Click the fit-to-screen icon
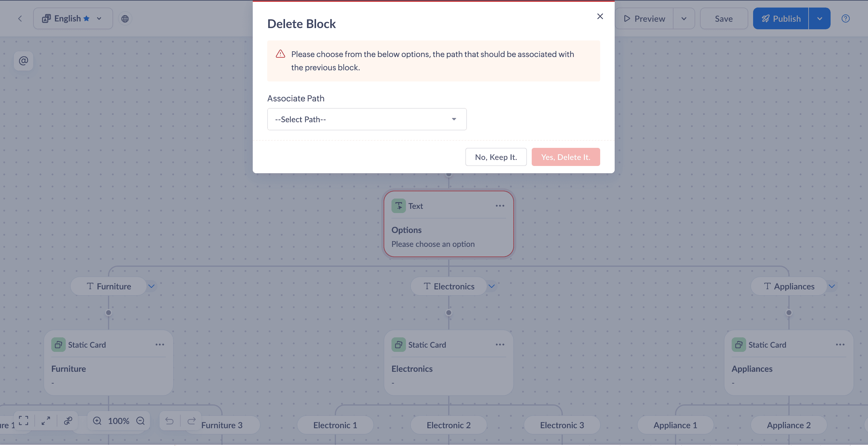The image size is (868, 446). coord(23,420)
